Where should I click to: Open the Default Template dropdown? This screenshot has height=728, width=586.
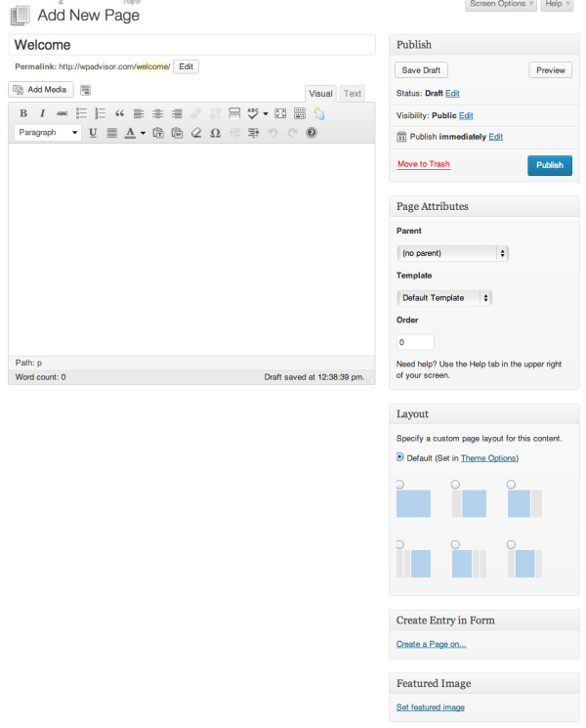tap(444, 298)
